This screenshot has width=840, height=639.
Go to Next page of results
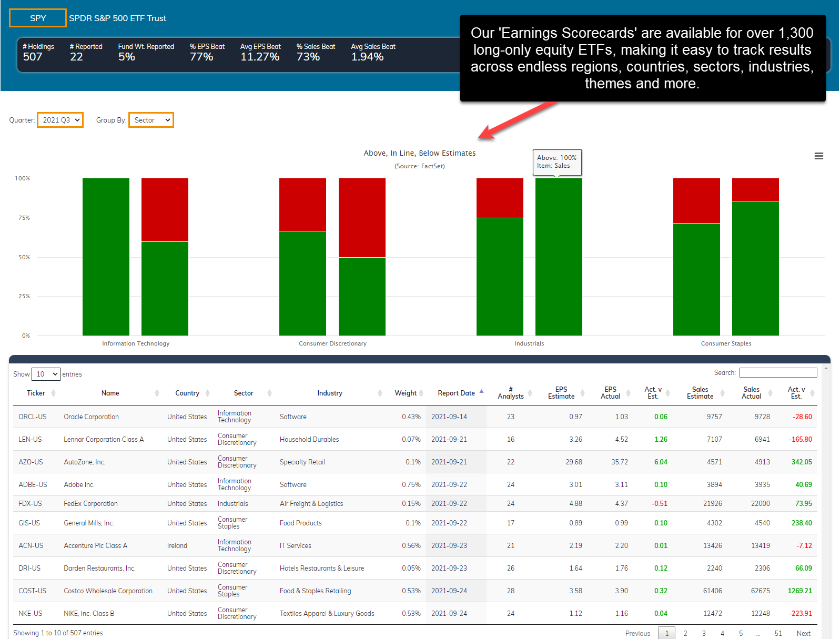click(803, 633)
